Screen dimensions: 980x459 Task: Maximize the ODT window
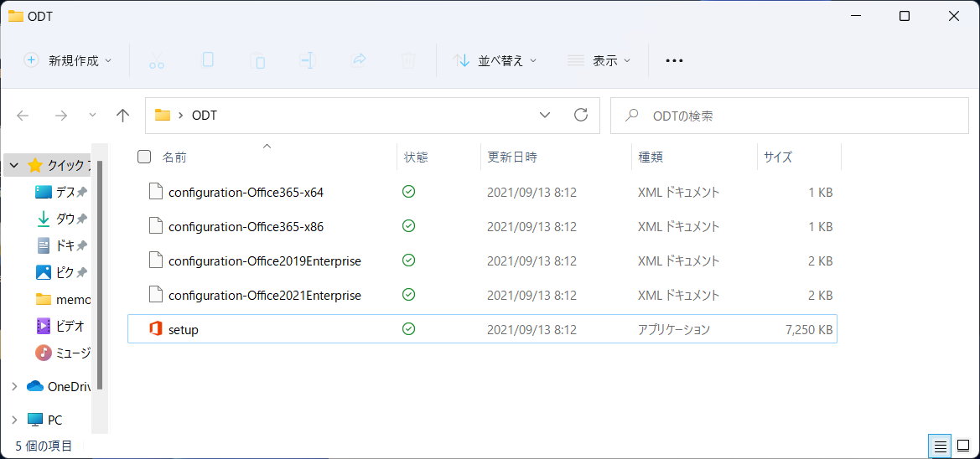[x=905, y=17]
